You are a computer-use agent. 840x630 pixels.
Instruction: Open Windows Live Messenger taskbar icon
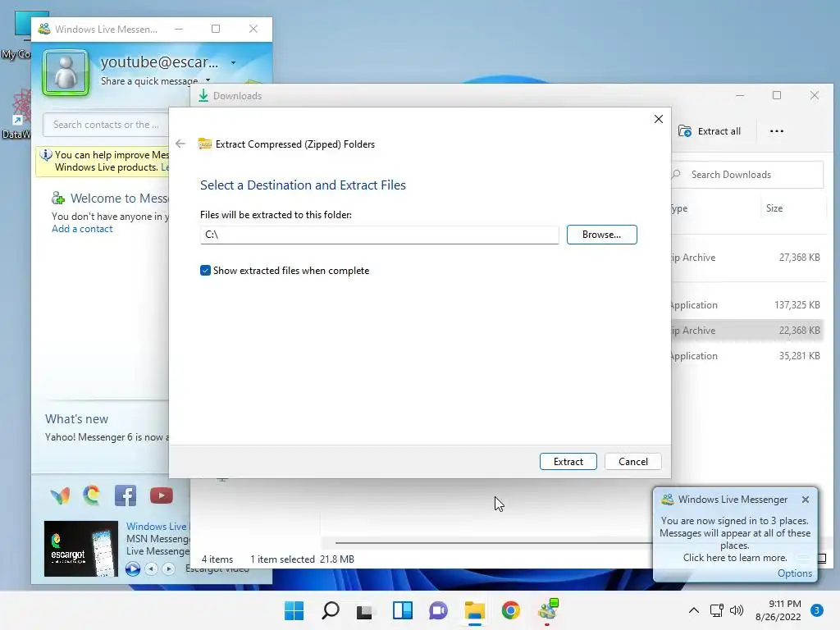pos(548,610)
